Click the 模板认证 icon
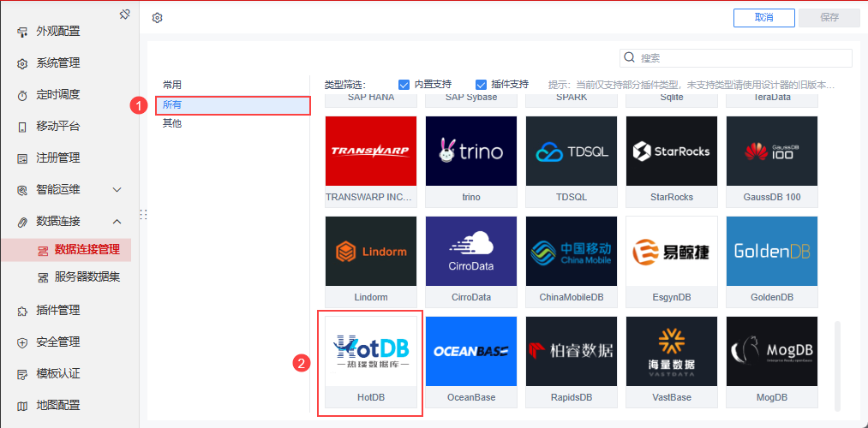 [x=22, y=374]
